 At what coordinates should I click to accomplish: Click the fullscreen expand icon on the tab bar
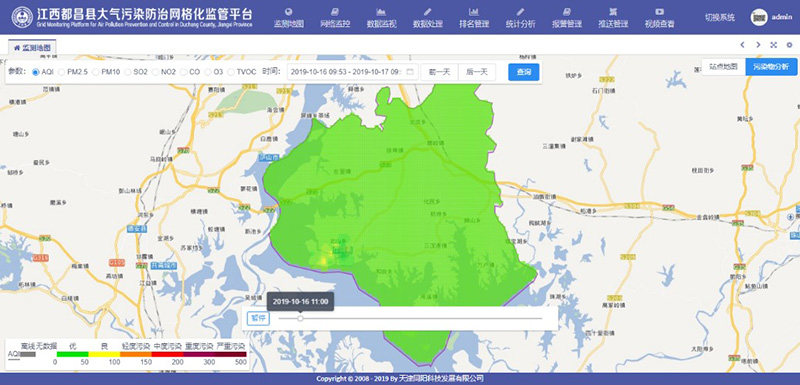click(x=773, y=45)
